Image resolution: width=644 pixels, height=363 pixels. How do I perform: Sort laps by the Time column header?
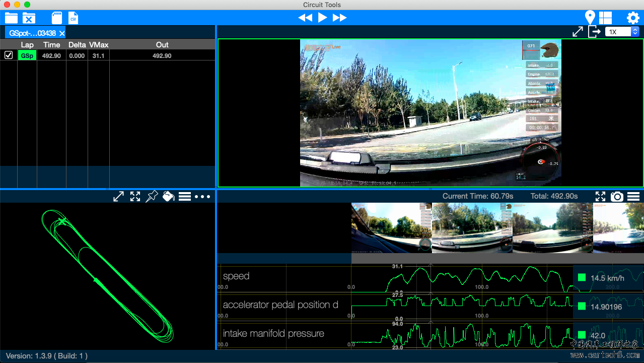51,45
